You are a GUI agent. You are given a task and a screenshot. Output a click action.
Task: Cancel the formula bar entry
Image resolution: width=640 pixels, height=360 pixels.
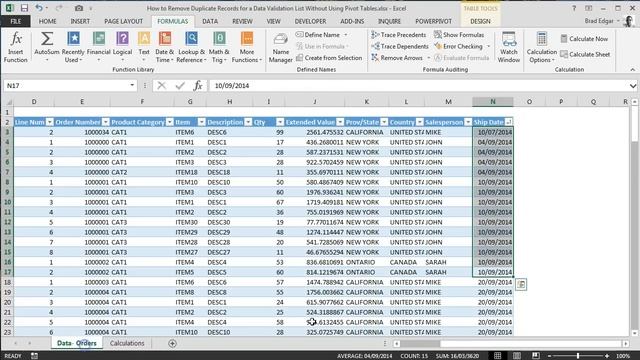pyautogui.click(x=162, y=86)
